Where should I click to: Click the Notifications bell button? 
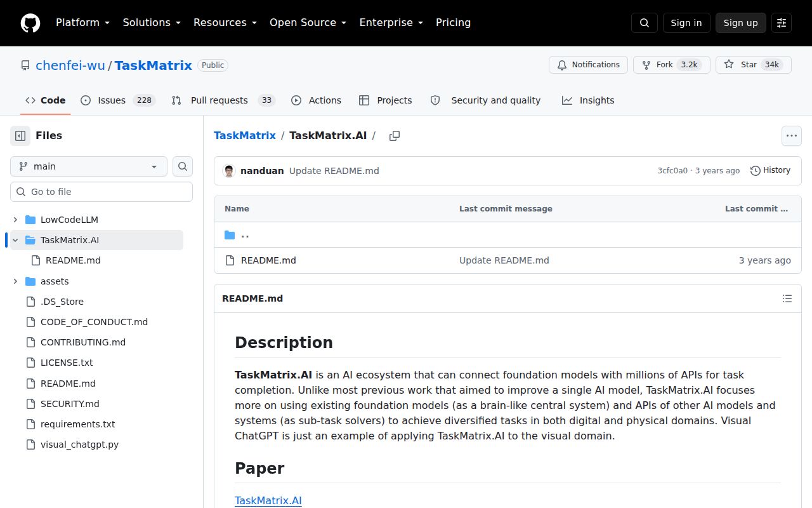tap(588, 65)
